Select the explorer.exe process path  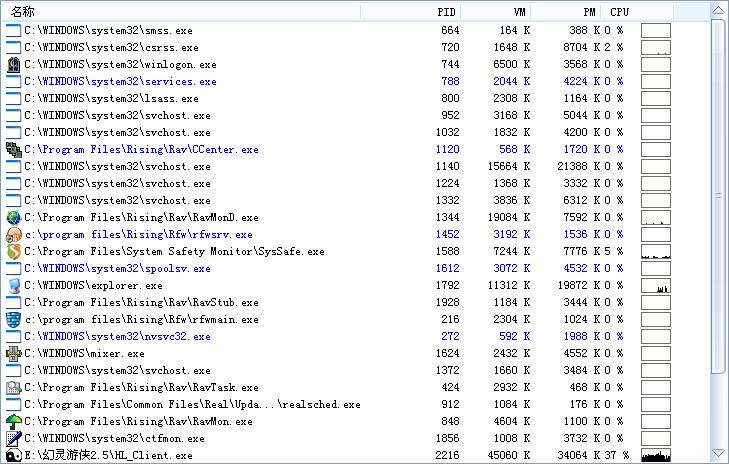coord(93,285)
